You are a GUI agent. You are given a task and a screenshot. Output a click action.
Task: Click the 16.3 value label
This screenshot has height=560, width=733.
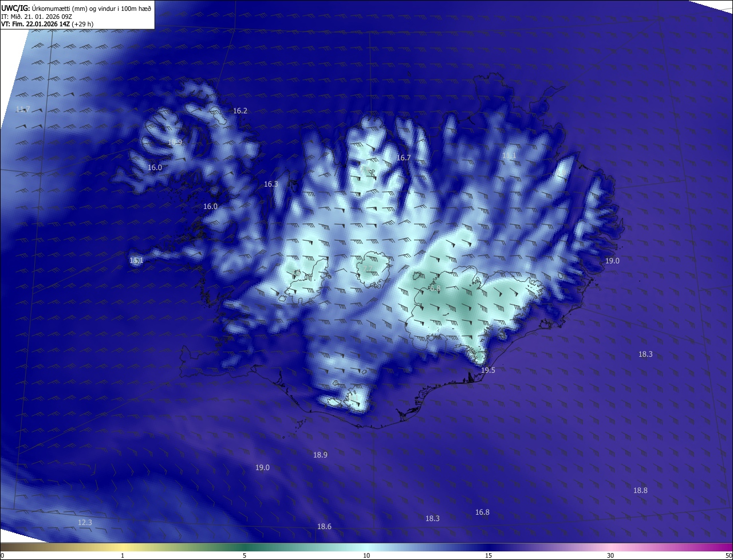(271, 184)
